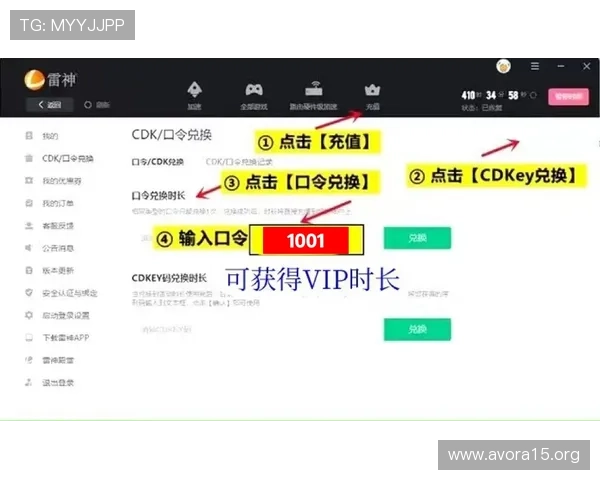Click the small circle icon after the timer

click(x=533, y=95)
